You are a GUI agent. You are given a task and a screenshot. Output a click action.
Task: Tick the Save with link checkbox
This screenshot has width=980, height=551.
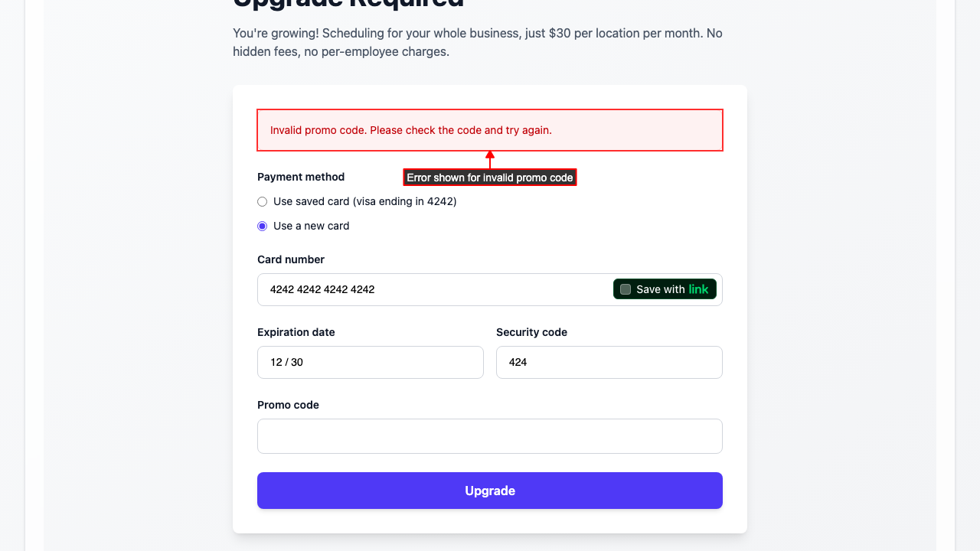coord(626,289)
